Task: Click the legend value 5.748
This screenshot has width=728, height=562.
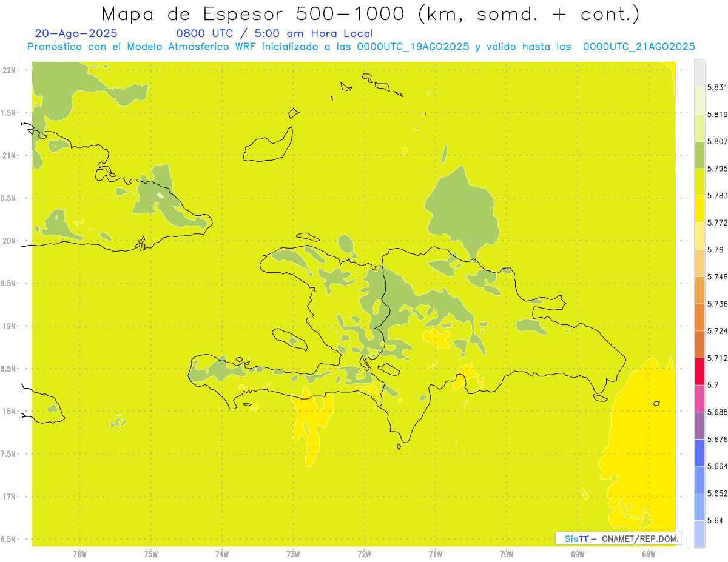Action: [716, 276]
